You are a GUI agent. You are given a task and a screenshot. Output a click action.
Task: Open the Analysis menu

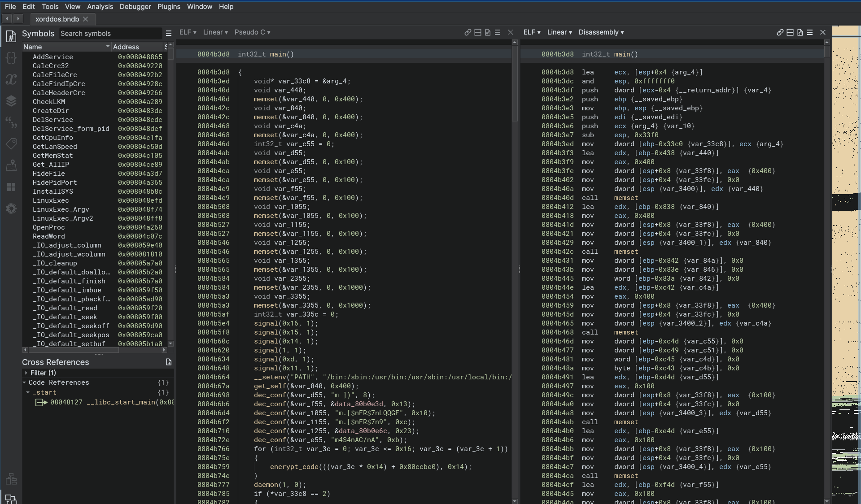point(100,7)
